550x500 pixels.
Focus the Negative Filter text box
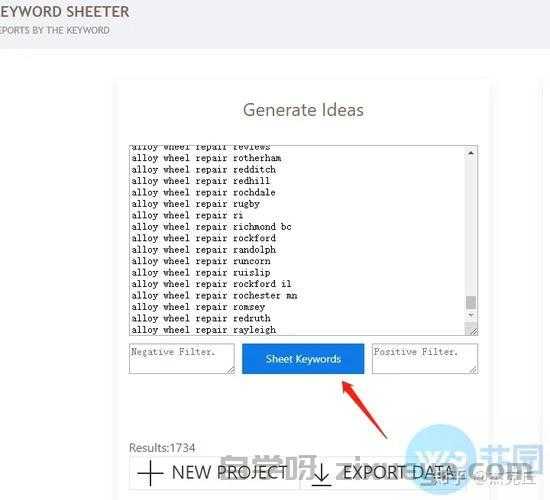[182, 359]
